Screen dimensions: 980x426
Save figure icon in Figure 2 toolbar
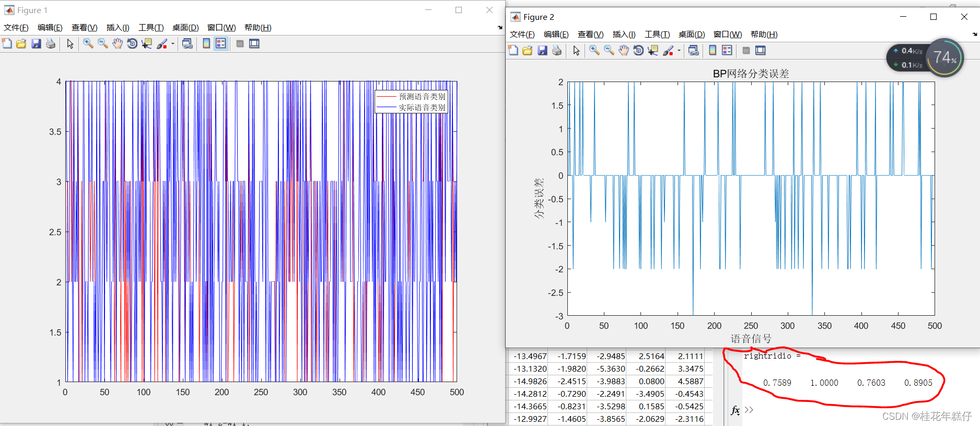(x=542, y=50)
